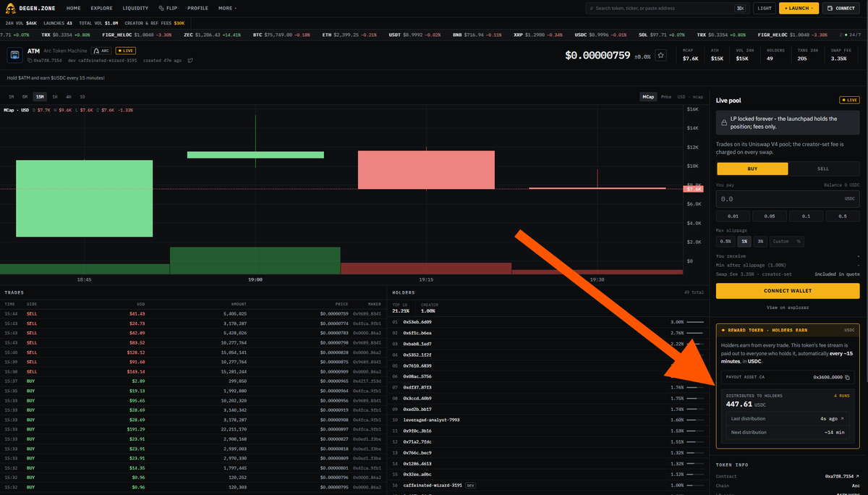
Task: Open holder 0x53eb…6d09 in the holders list
Action: (418, 321)
